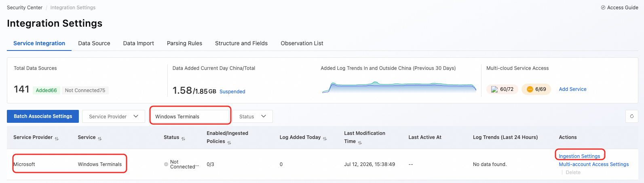The image size is (644, 183).
Task: Sort the Service column
Action: 100,139
